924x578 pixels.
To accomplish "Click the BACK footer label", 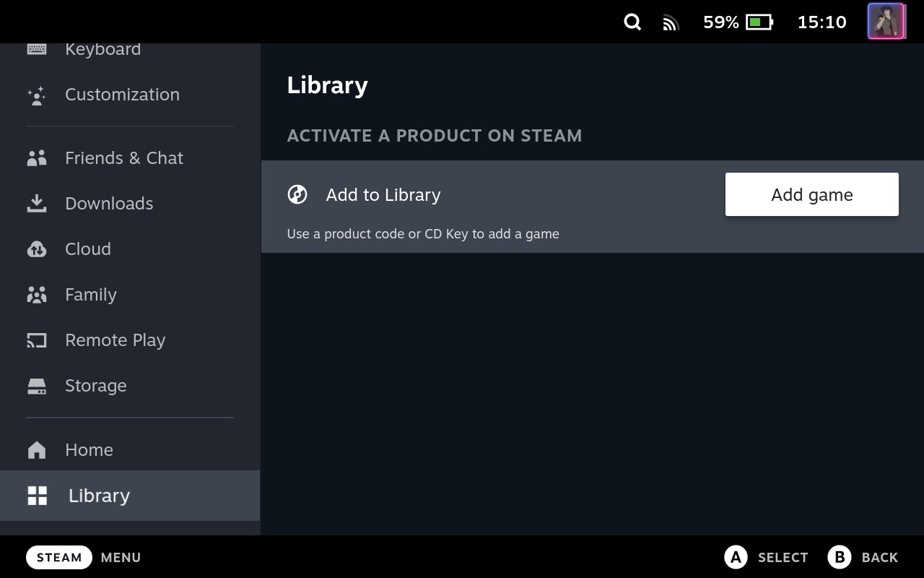I will (880, 558).
